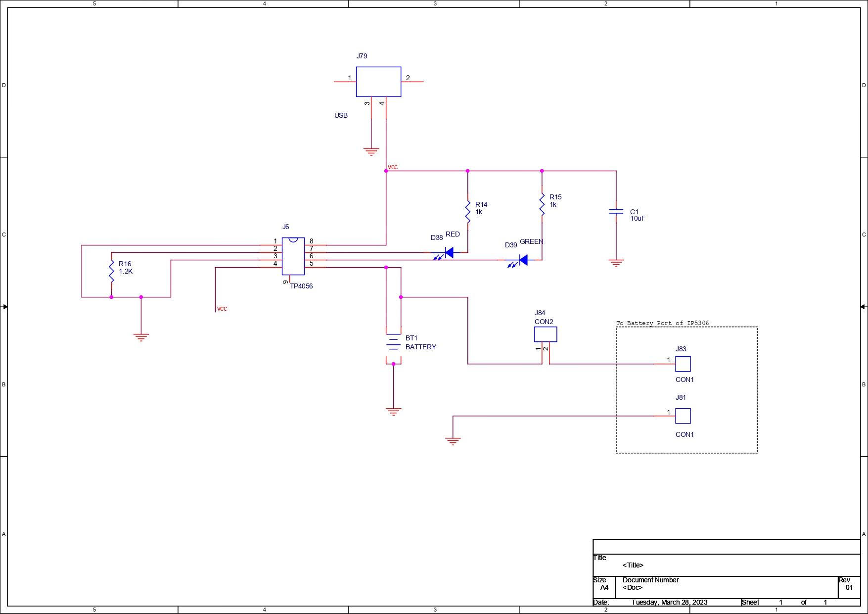The height and width of the screenshot is (614, 868).
Task: Click the R16 reference text
Action: (x=125, y=264)
